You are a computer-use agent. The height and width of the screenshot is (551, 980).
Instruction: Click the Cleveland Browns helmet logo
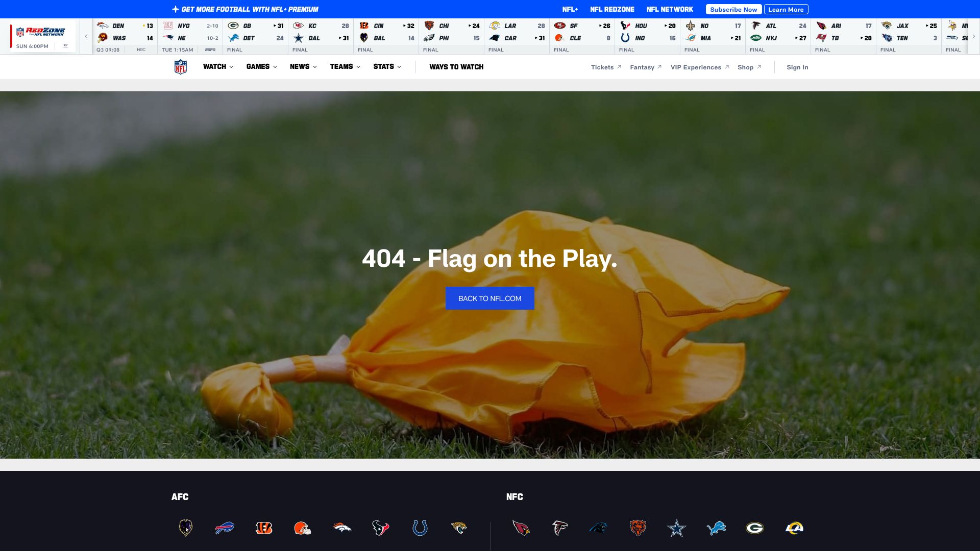tap(302, 528)
